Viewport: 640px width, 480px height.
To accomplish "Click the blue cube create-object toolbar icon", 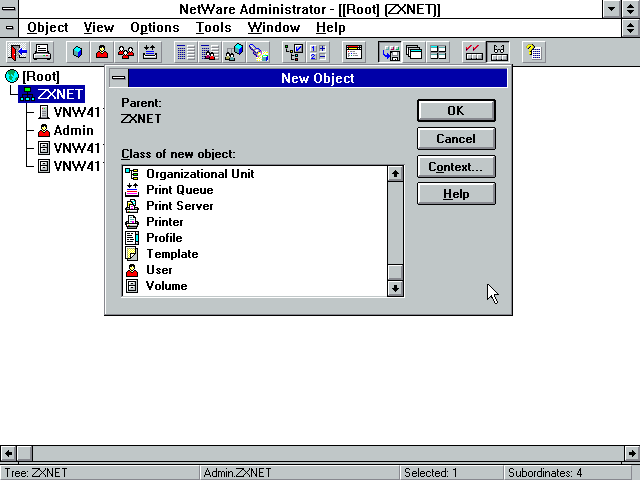I will click(78, 52).
